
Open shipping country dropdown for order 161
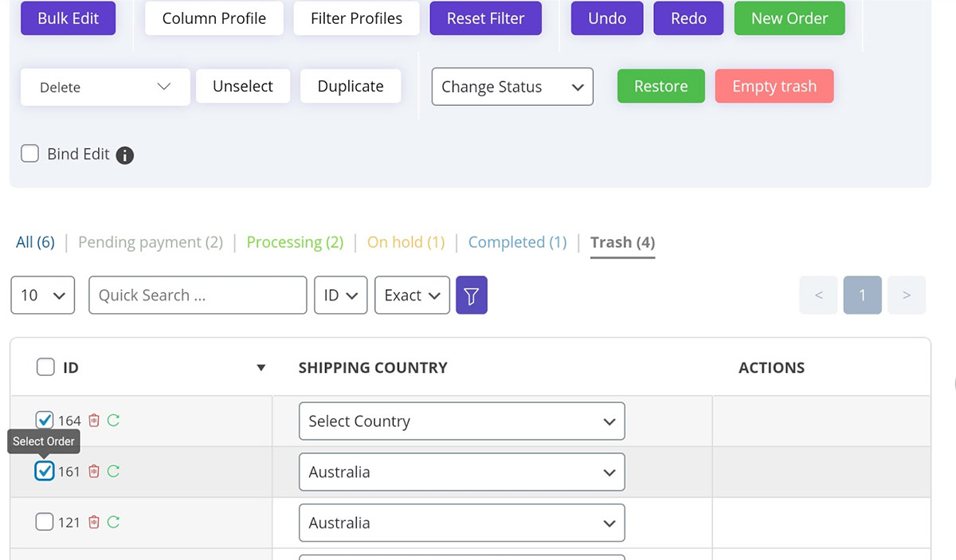[462, 472]
